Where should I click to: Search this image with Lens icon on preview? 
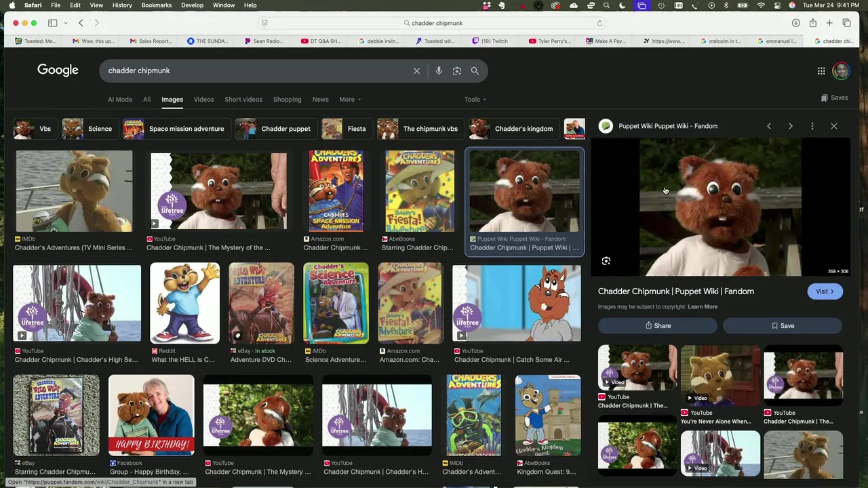(606, 261)
